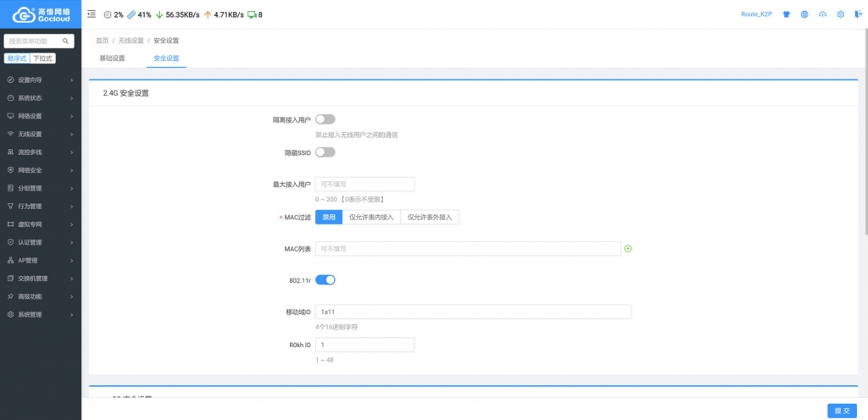Click the memory usage 41% indicator icon
Image resolution: width=868 pixels, height=420 pixels.
point(131,15)
